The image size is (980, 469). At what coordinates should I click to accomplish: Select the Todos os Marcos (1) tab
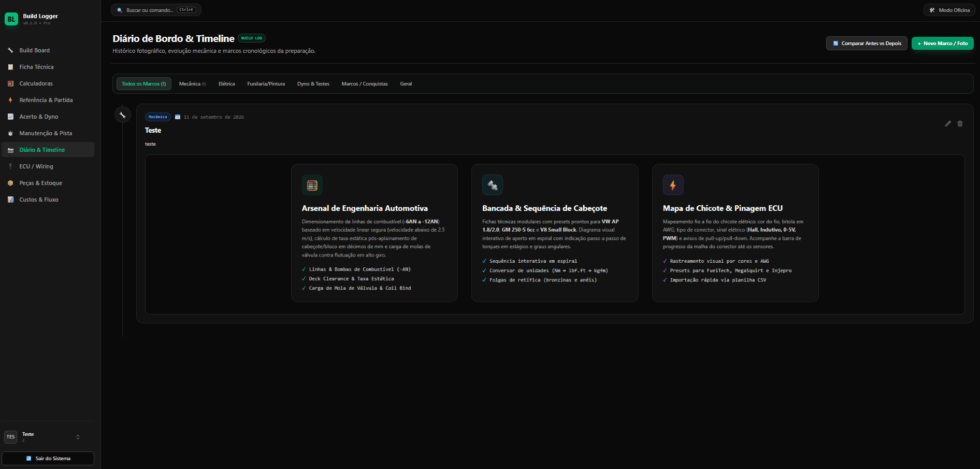144,84
